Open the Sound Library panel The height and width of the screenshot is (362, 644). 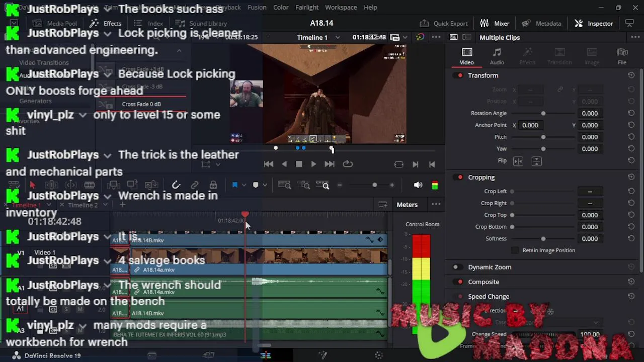click(x=201, y=24)
